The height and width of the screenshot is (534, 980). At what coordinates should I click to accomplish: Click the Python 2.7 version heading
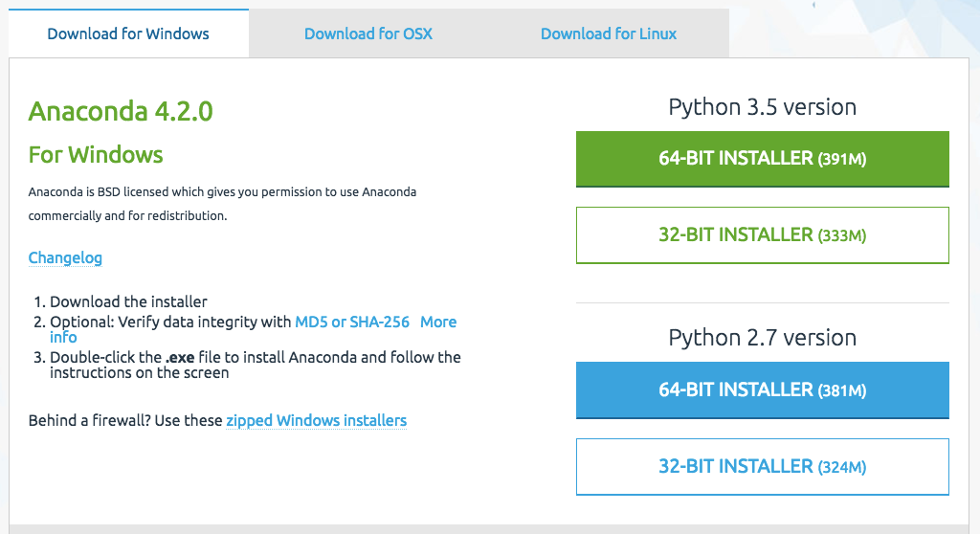click(763, 338)
